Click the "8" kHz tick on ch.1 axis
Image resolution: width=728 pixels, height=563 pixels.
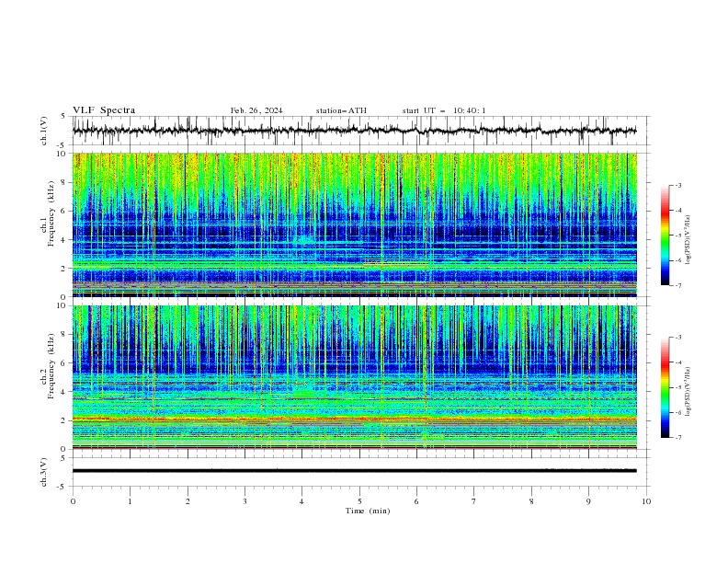(64, 182)
